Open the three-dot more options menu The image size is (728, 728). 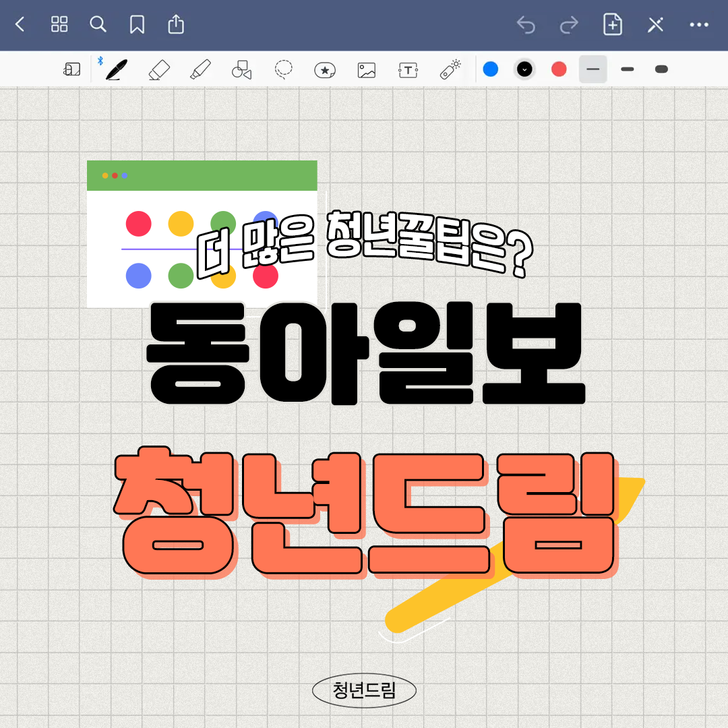(699, 25)
